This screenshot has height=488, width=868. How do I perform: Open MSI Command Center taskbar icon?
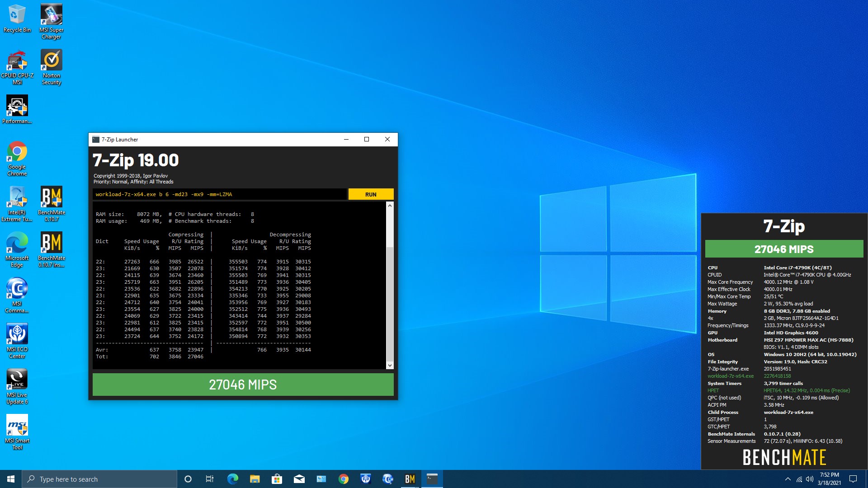coord(388,479)
